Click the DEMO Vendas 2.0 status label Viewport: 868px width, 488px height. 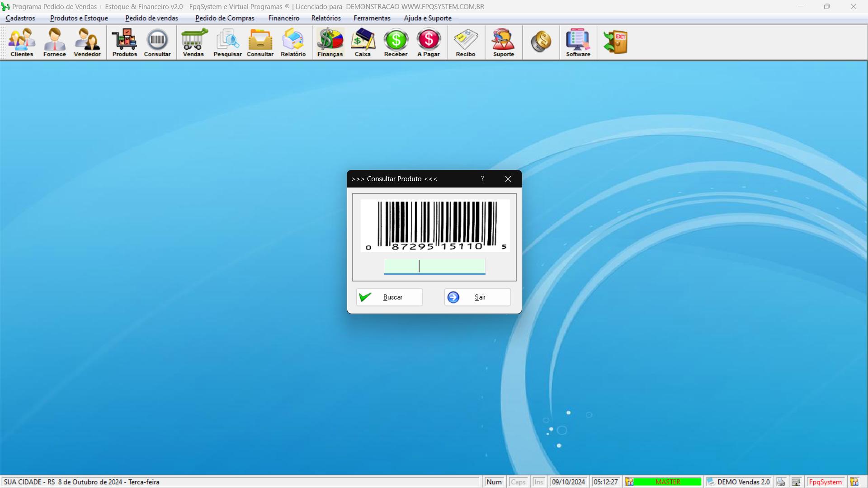(743, 482)
